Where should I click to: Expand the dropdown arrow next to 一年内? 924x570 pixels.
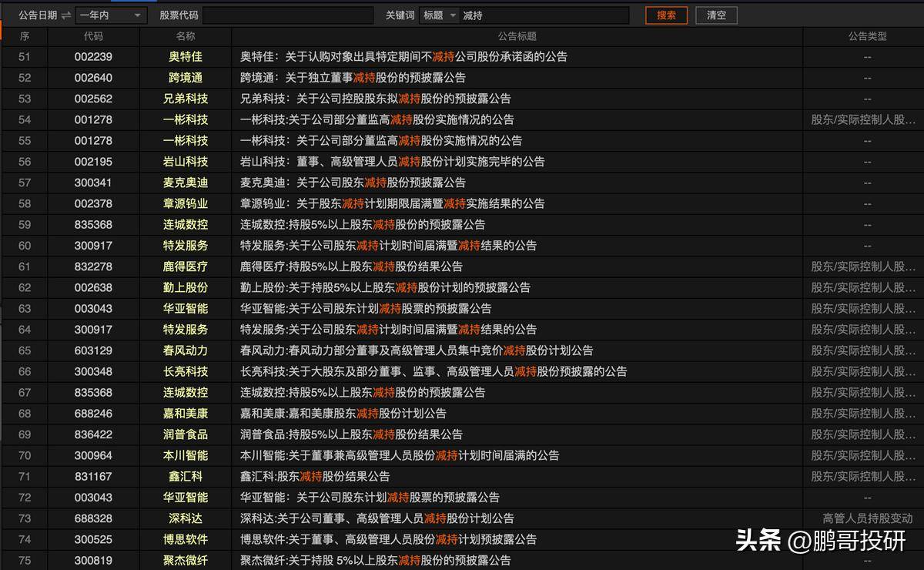(x=137, y=15)
